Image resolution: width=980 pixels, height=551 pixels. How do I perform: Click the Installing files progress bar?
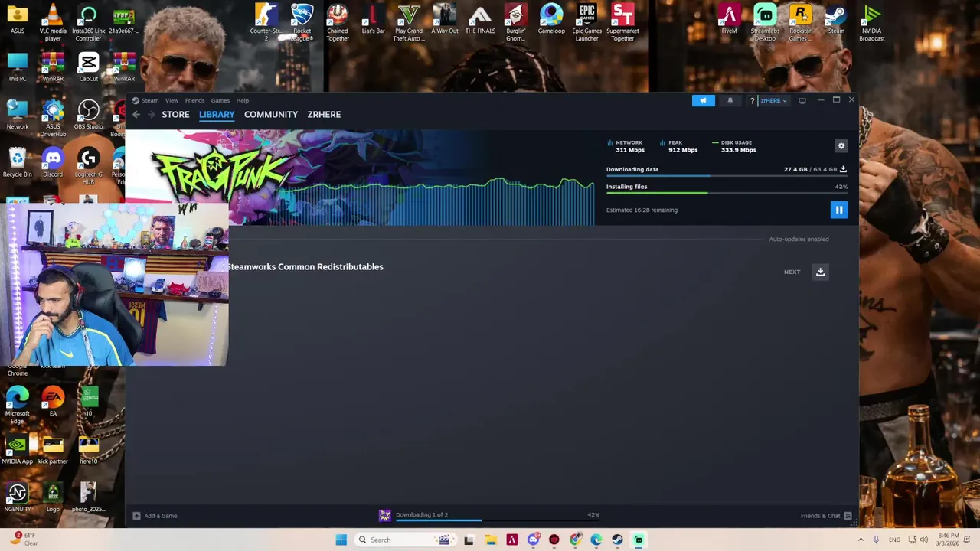point(727,193)
